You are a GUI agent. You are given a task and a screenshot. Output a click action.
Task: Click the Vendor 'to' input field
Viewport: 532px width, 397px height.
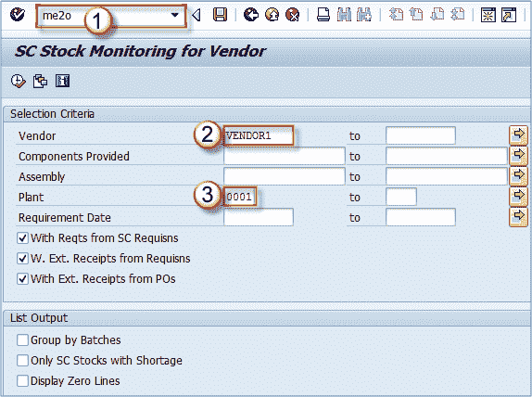coord(421,135)
